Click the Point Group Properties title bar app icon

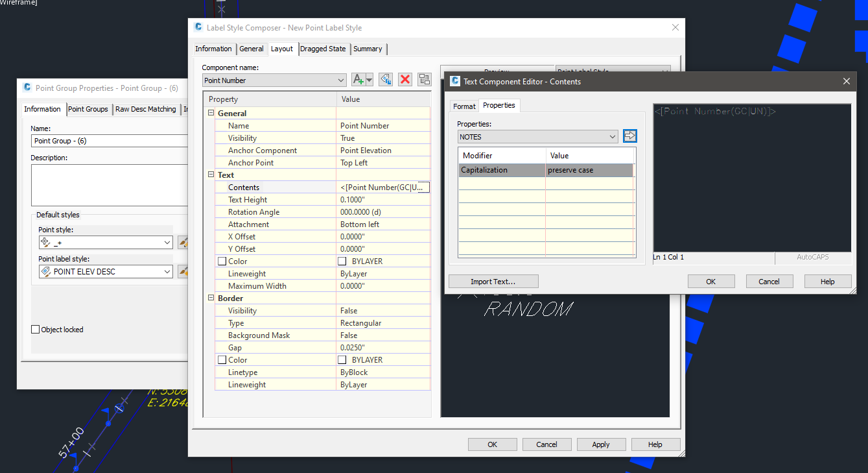(27, 88)
